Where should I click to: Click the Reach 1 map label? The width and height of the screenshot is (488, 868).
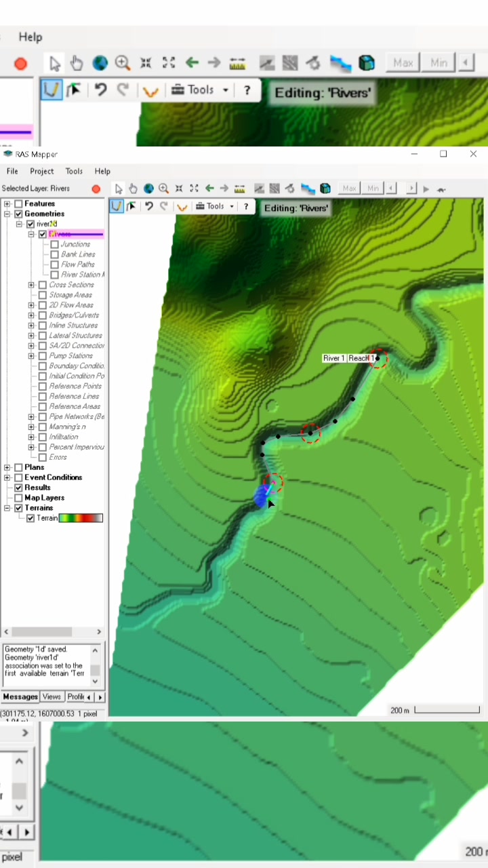(x=361, y=358)
